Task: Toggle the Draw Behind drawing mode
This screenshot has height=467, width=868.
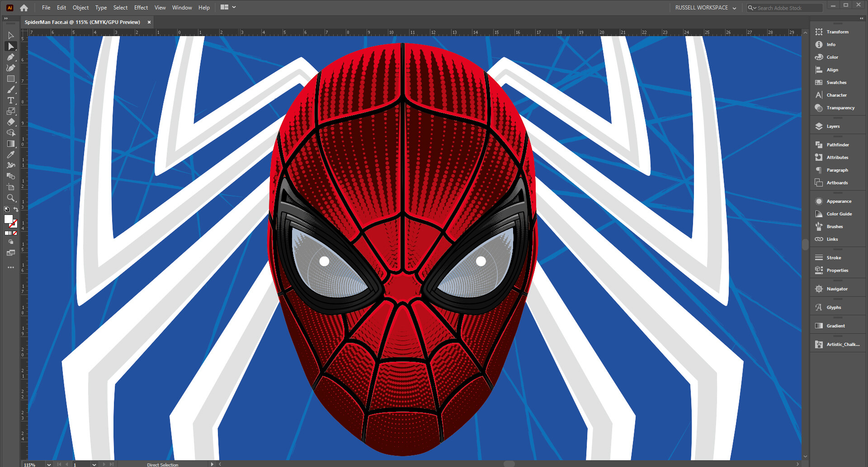Action: pos(10,242)
